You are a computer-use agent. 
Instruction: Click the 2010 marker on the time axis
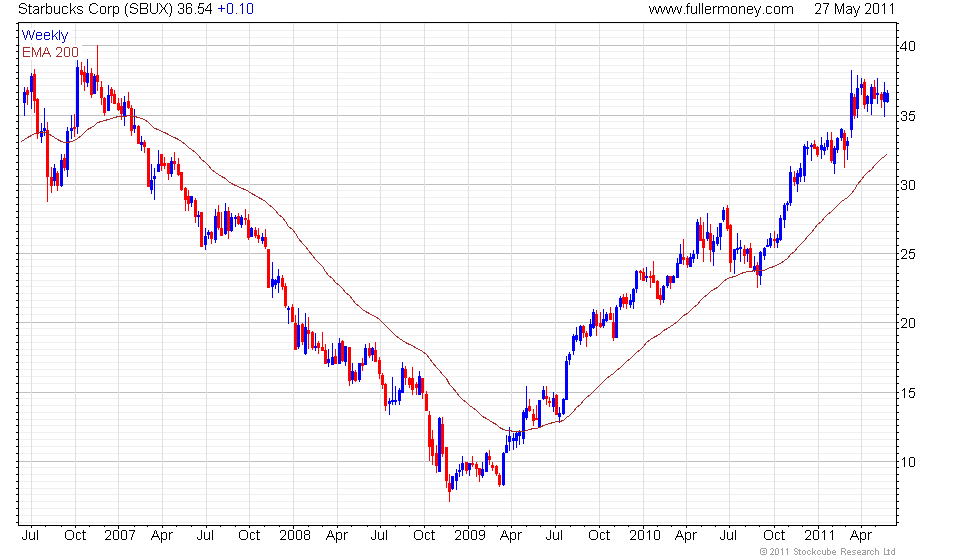[x=645, y=535]
